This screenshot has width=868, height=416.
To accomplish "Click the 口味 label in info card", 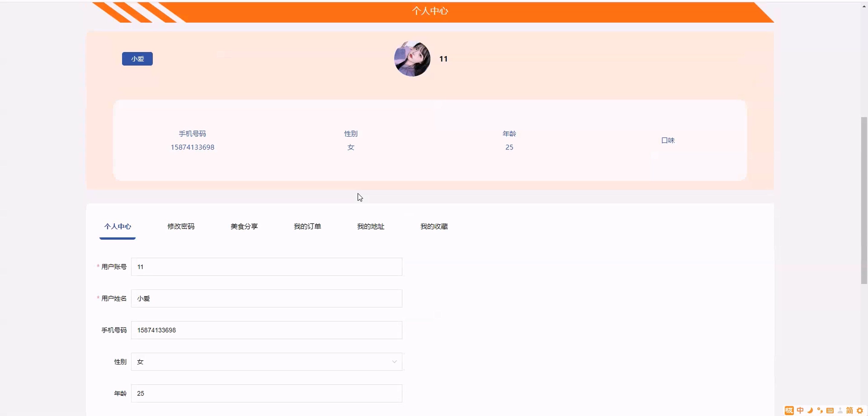I will 668,140.
